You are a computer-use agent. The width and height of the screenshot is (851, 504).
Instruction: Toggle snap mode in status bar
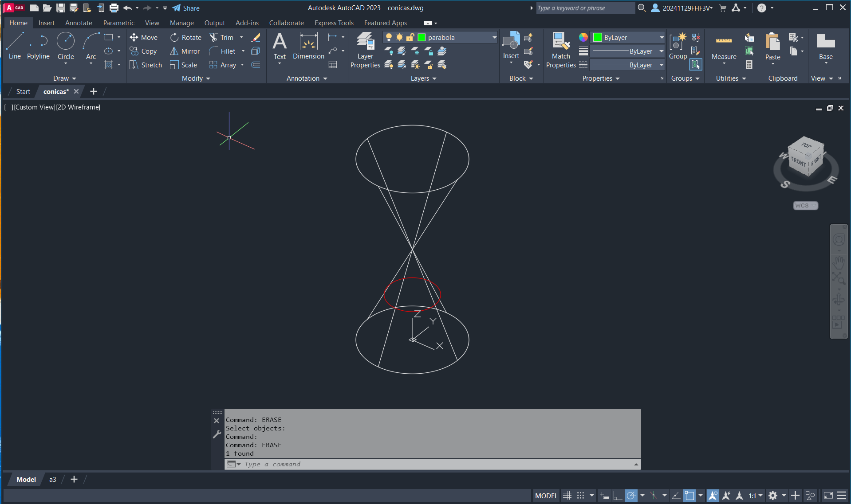[x=580, y=496]
